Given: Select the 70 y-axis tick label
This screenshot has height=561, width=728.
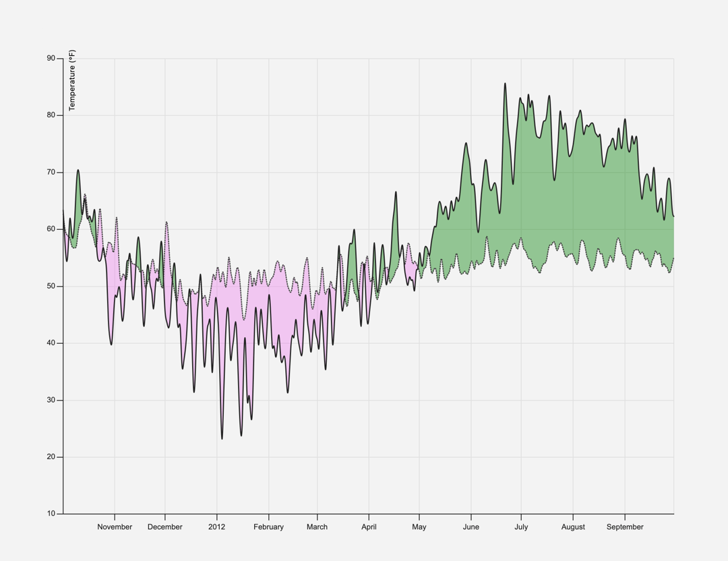Looking at the screenshot, I should click(51, 173).
